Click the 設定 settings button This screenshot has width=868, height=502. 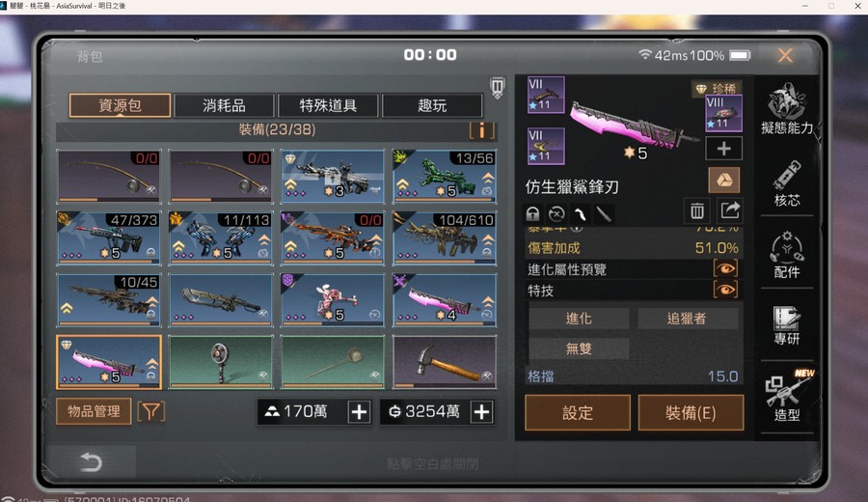coord(578,413)
